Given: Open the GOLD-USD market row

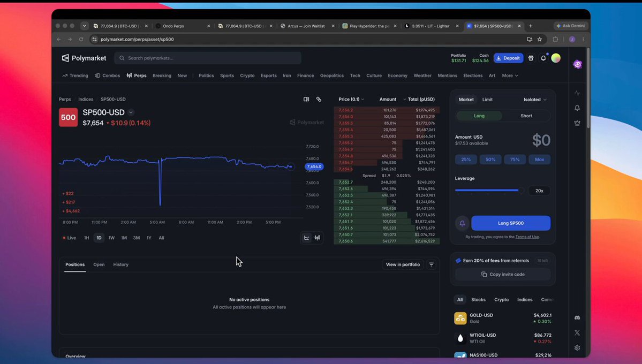Looking at the screenshot, I should (x=503, y=318).
